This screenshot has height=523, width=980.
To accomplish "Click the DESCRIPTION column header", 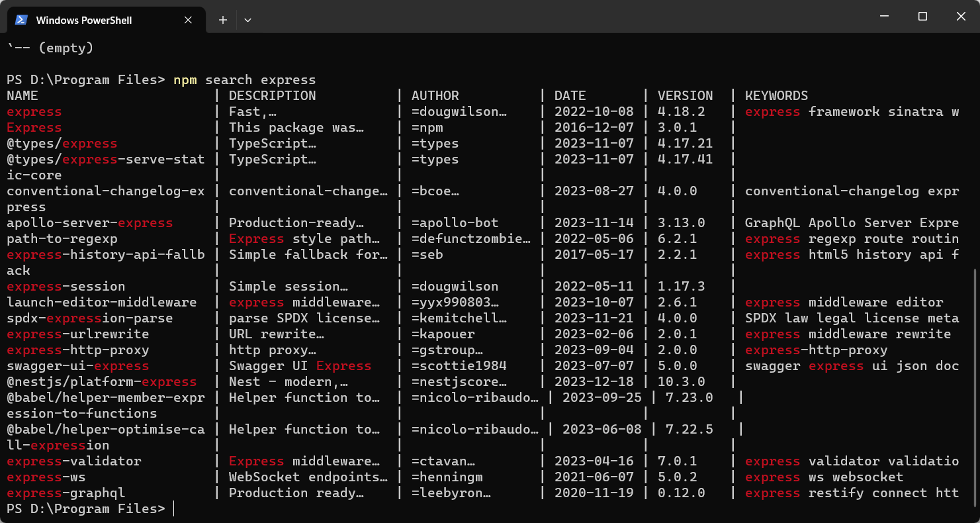I will 273,96.
